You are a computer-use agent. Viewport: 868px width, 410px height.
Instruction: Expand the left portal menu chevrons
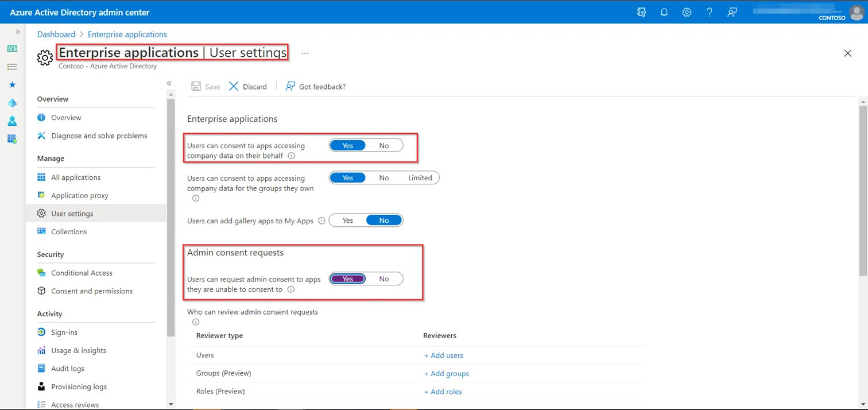click(x=18, y=32)
